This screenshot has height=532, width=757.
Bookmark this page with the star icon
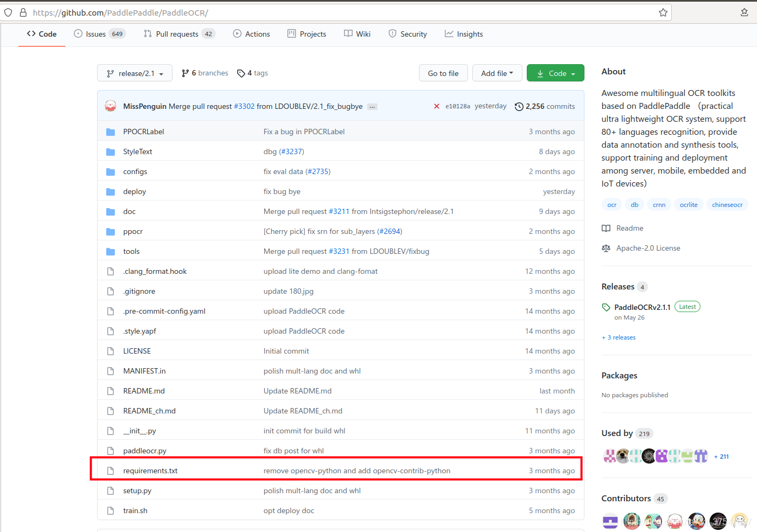click(x=663, y=12)
